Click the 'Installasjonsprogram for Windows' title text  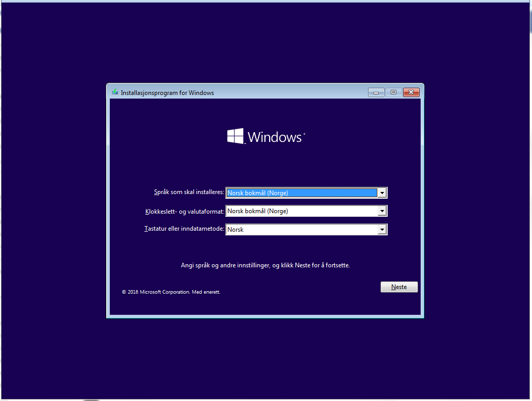(167, 93)
